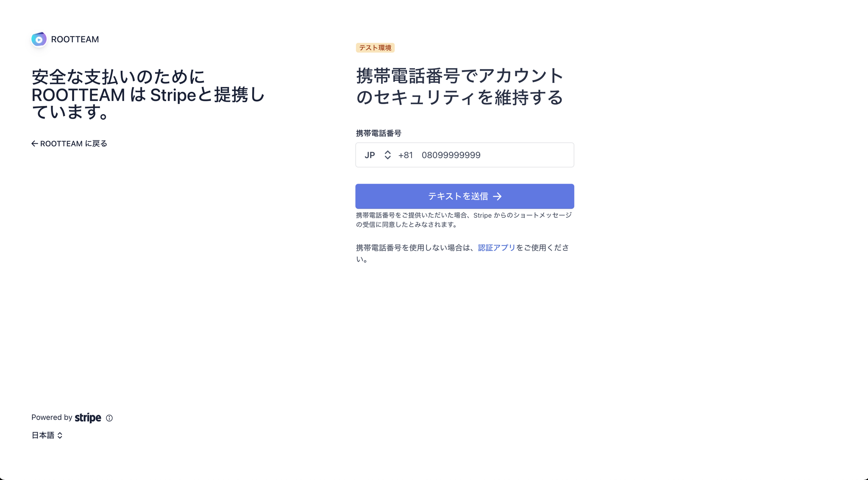
Task: Go back via ROOTTEAM に戻る link
Action: pyautogui.click(x=70, y=144)
